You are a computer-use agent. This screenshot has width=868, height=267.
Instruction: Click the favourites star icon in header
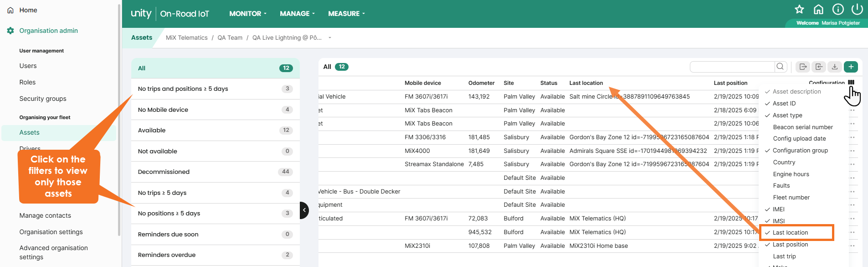tap(799, 9)
